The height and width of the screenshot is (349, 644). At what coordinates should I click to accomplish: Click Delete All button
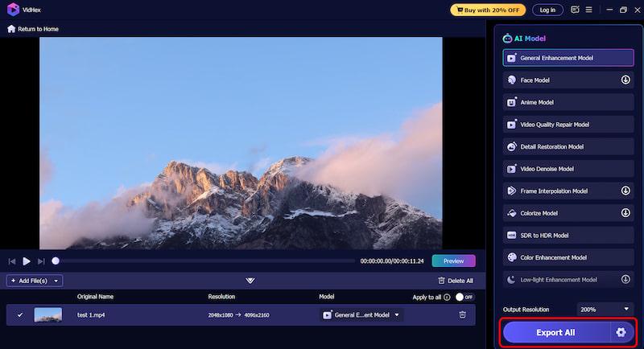coord(456,281)
